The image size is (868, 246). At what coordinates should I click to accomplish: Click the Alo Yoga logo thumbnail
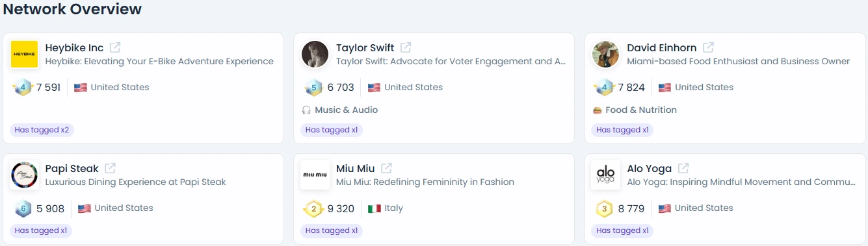(606, 175)
